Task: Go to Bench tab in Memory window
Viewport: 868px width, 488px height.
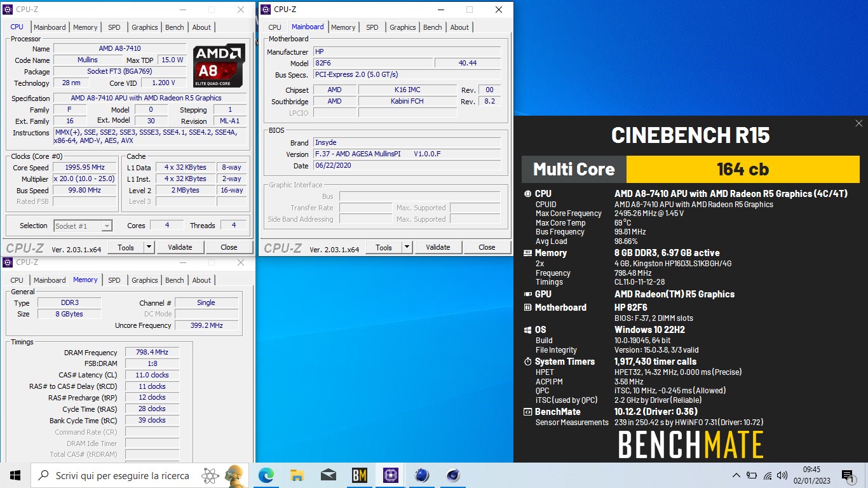Action: [175, 280]
